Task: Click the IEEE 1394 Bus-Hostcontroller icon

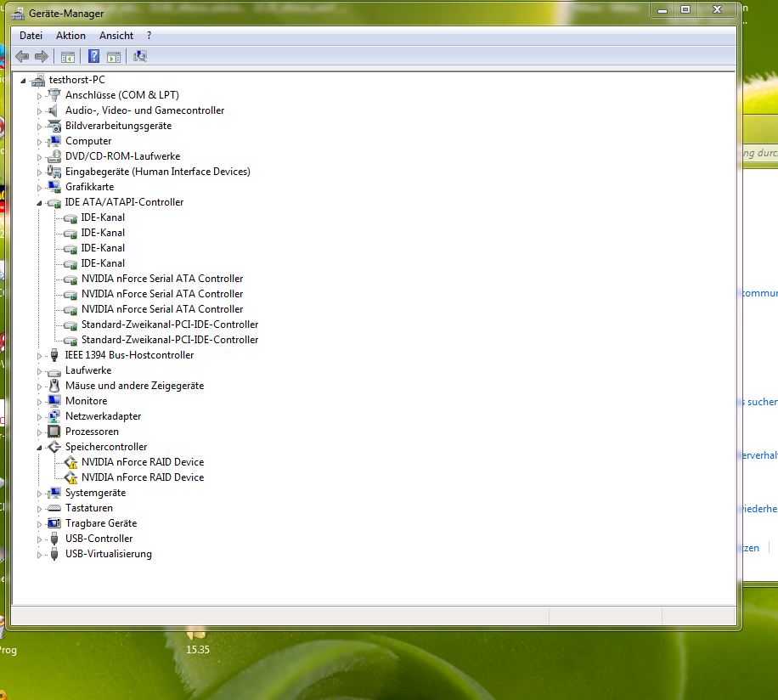Action: pos(54,355)
